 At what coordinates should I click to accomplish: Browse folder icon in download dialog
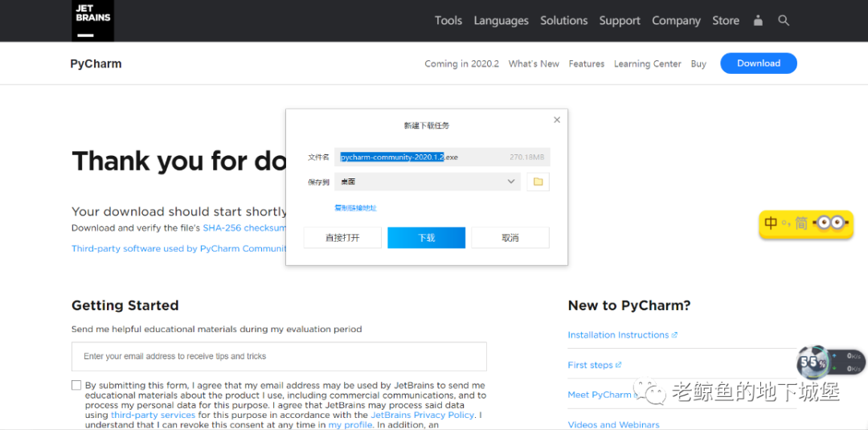point(538,182)
